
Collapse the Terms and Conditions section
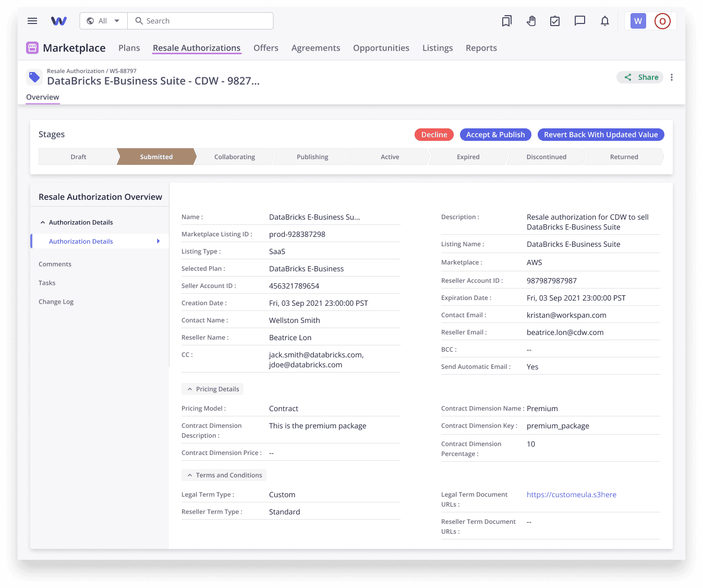point(224,475)
